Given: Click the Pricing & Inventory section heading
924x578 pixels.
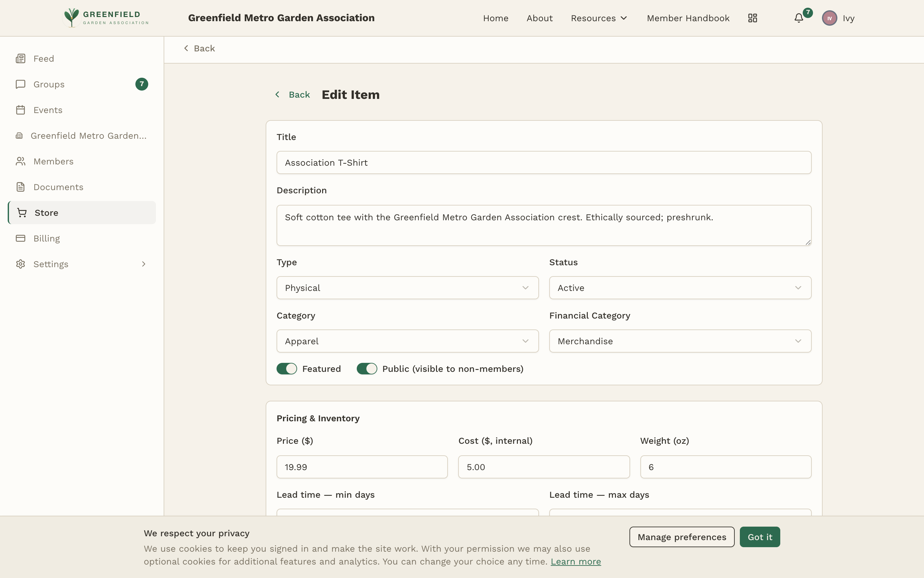Looking at the screenshot, I should click(x=318, y=418).
